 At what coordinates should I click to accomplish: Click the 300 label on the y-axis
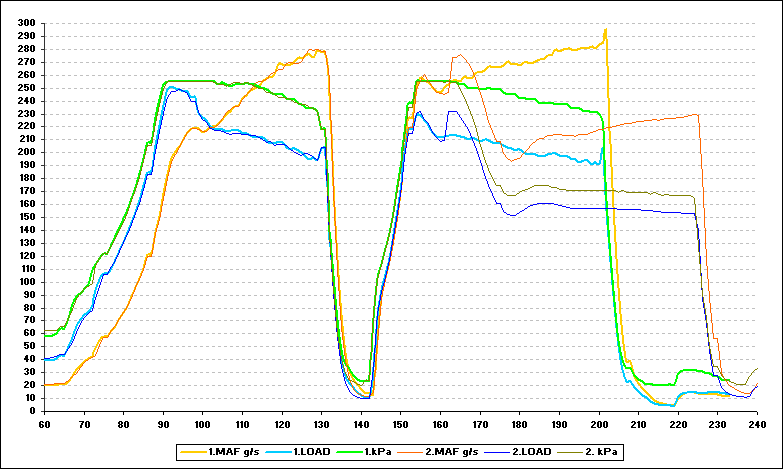pyautogui.click(x=26, y=23)
